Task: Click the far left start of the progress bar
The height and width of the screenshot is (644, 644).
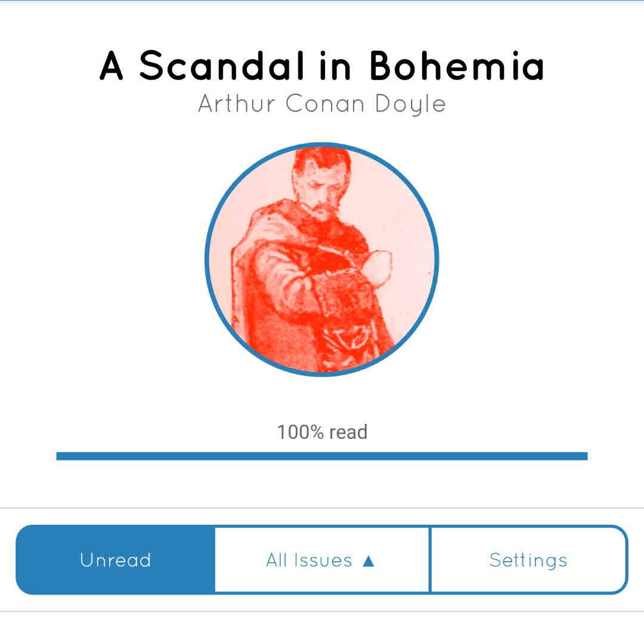Action: click(x=61, y=456)
